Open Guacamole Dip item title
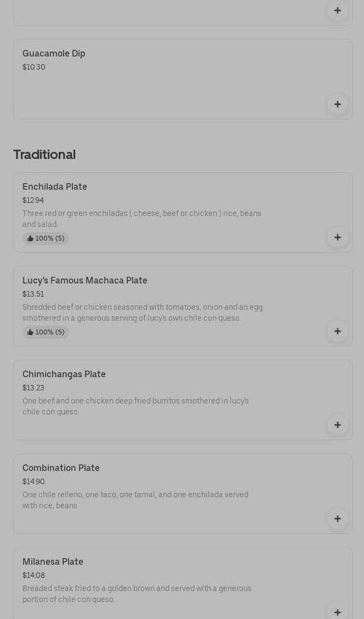 (x=54, y=54)
